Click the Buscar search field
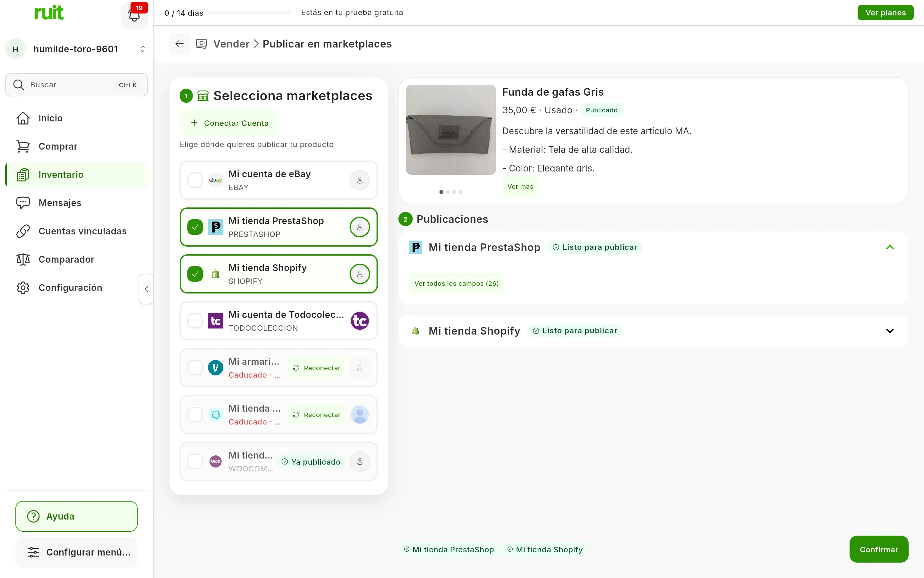This screenshot has height=578, width=924. coord(76,84)
